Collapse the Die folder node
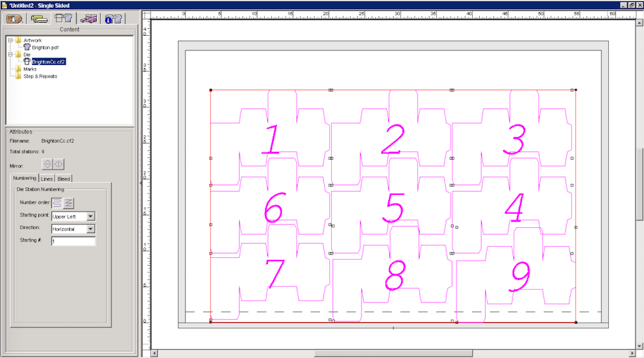Viewport: 644px width, 358px height. tap(10, 55)
